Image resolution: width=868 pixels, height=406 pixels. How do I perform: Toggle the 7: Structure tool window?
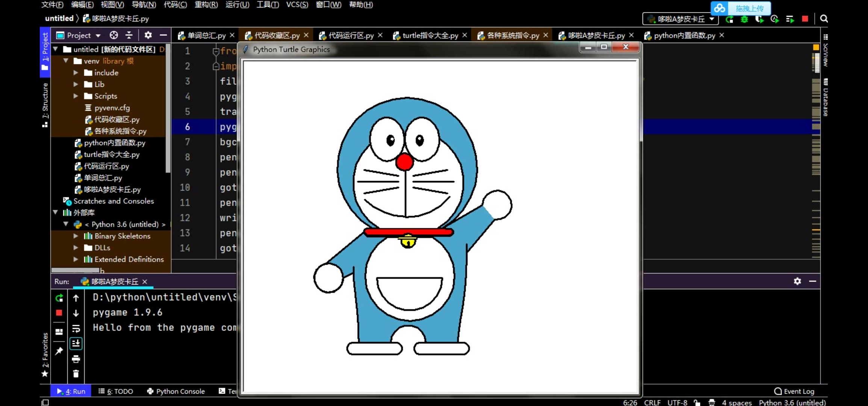[45, 105]
